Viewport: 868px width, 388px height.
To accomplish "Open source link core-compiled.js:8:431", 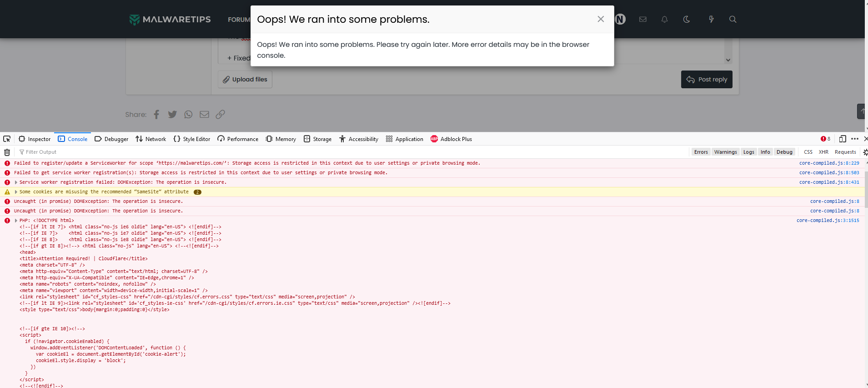I will coord(829,182).
